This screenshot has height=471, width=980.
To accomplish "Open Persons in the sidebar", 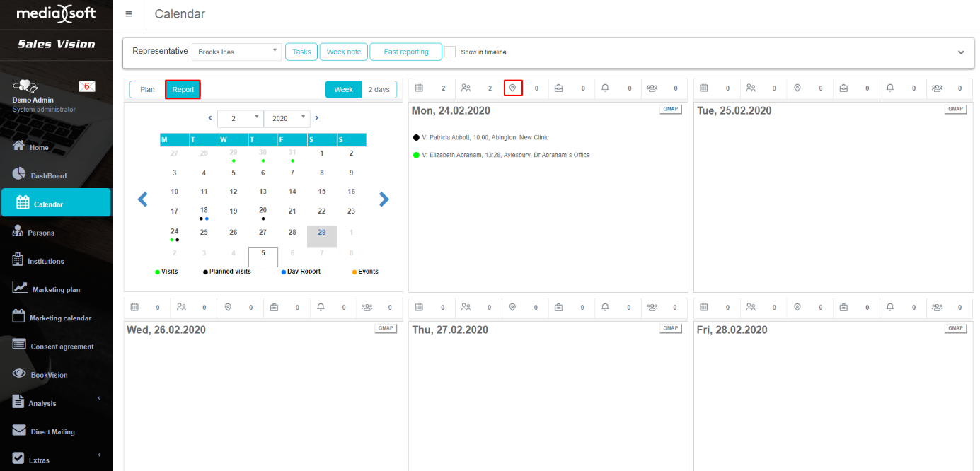I will [x=41, y=233].
